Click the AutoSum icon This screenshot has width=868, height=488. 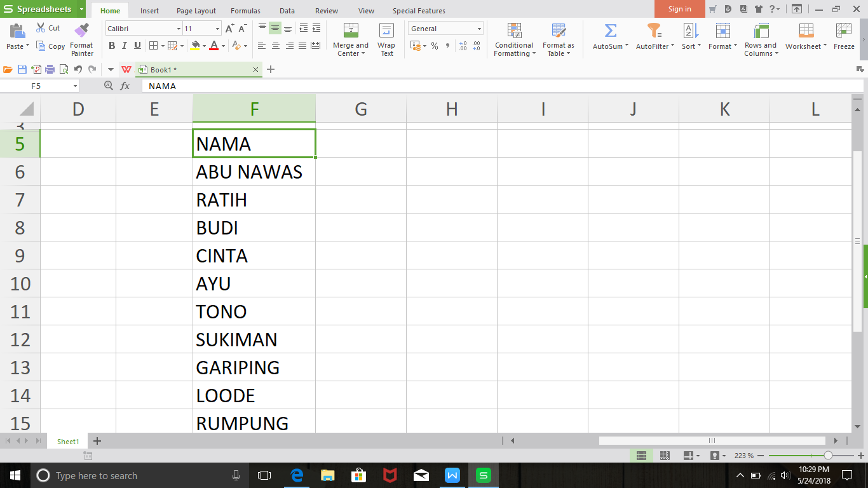(x=609, y=39)
